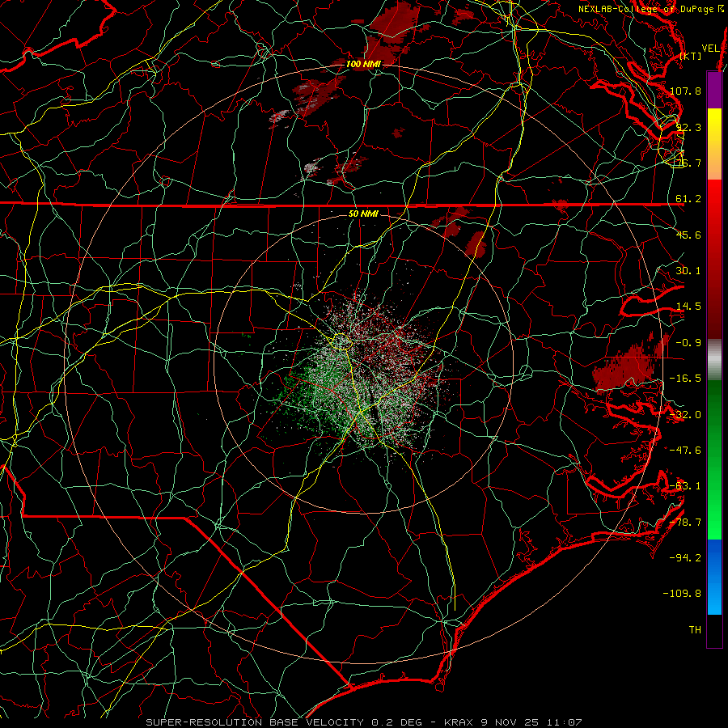Click the -16.5 velocity scale value
Screen dimensions: 728x728
coord(685,379)
